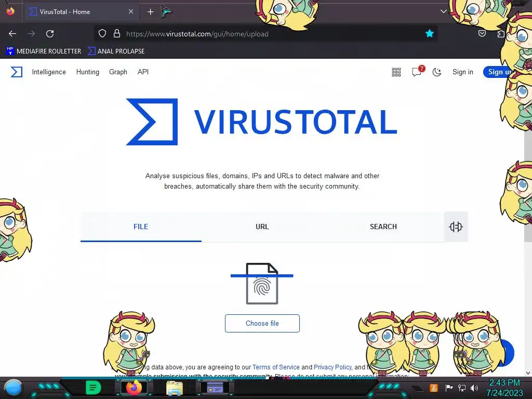Screen dimensions: 532x399
Task: Open the Intelligence menu item
Action: pos(49,72)
